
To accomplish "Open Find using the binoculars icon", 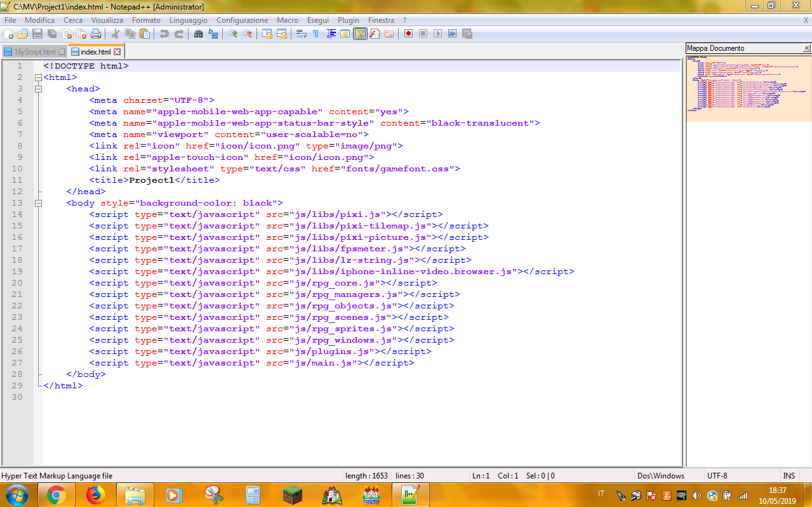I will tap(199, 34).
